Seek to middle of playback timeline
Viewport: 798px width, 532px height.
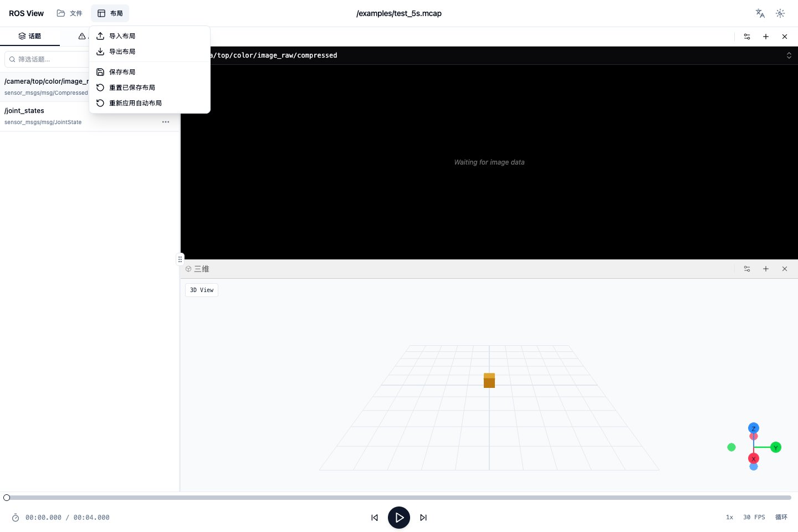pyautogui.click(x=399, y=498)
